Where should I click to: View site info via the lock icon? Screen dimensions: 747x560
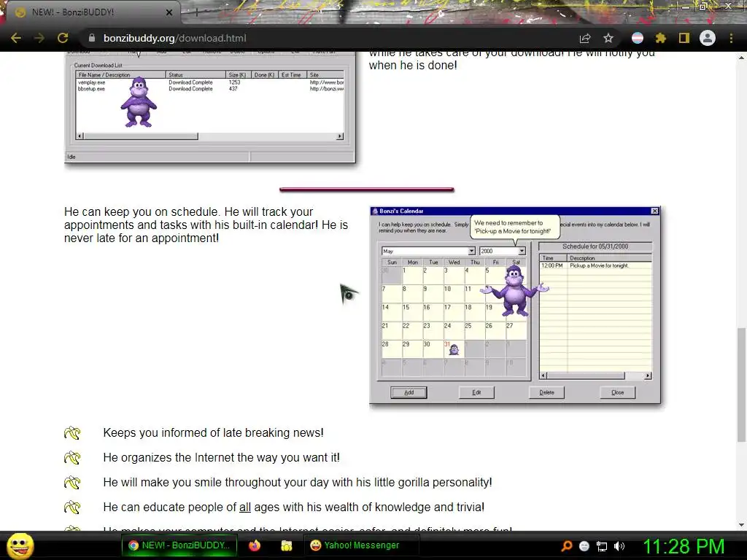coord(92,38)
